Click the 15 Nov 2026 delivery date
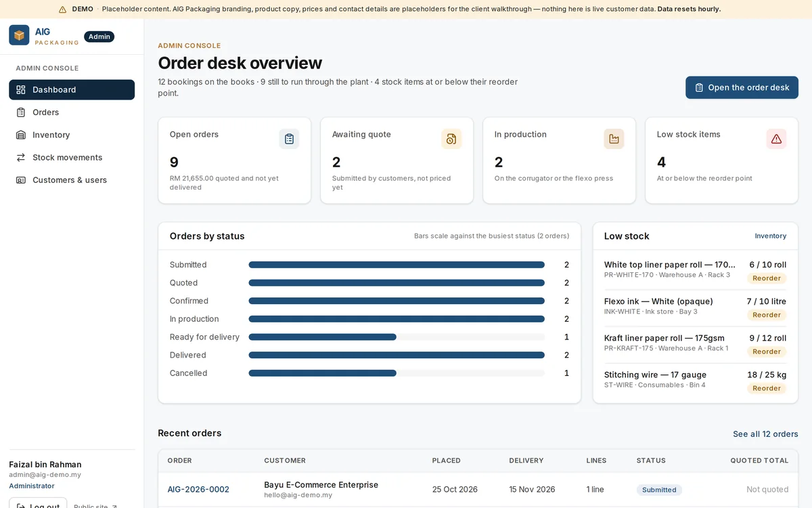Screen dimensions: 812x508 [x=532, y=489]
